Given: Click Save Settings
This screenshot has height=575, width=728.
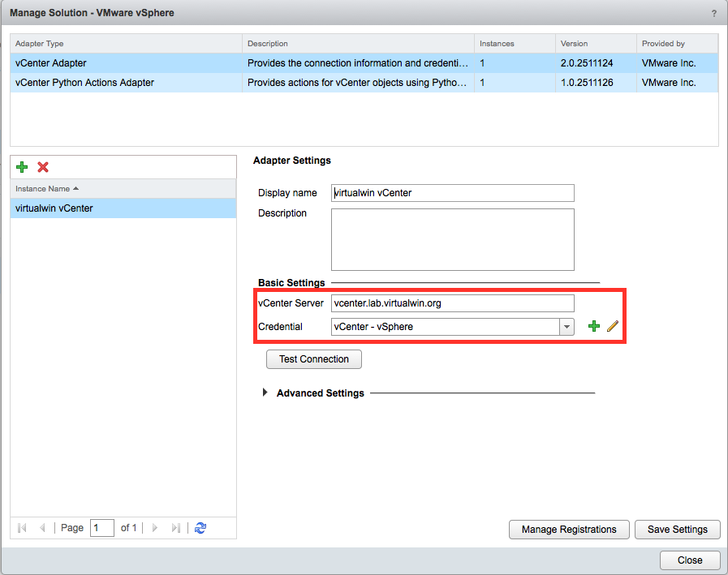Looking at the screenshot, I should 678,530.
